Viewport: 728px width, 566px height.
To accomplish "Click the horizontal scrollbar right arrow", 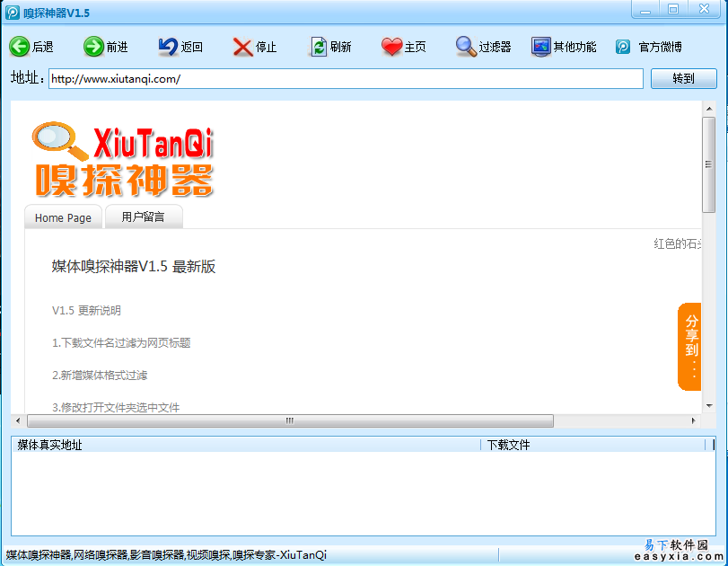I will [694, 420].
